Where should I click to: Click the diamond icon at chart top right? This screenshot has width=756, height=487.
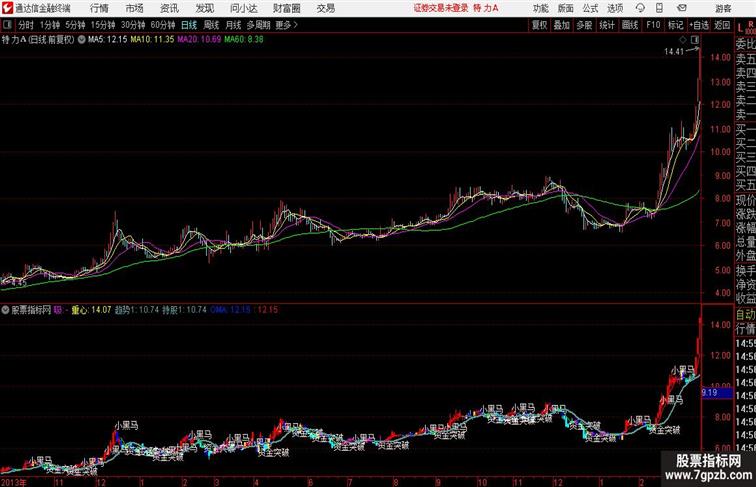[x=683, y=40]
